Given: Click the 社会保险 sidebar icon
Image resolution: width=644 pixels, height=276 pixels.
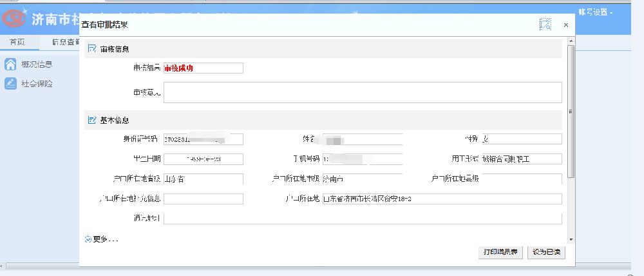Looking at the screenshot, I should point(10,83).
